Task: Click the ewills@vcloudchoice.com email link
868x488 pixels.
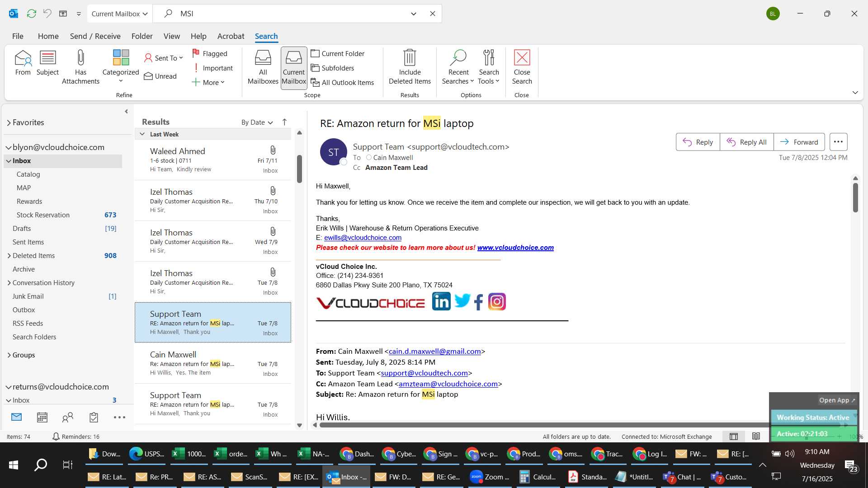Action: [363, 238]
